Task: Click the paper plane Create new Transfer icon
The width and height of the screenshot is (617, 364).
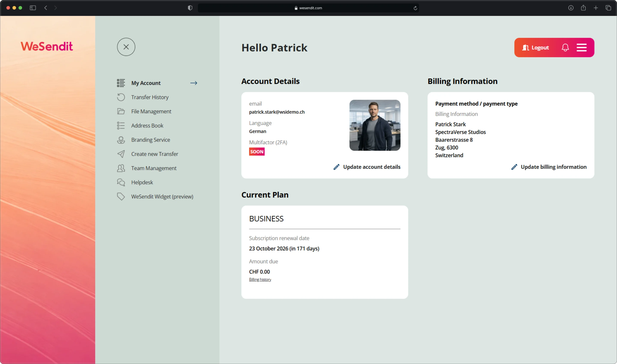Action: pyautogui.click(x=121, y=154)
